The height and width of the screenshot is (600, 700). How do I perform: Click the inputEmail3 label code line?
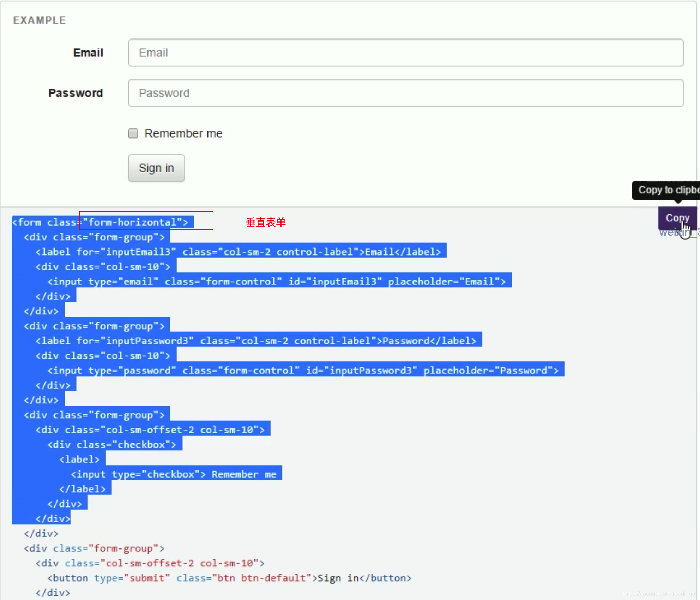tap(238, 252)
